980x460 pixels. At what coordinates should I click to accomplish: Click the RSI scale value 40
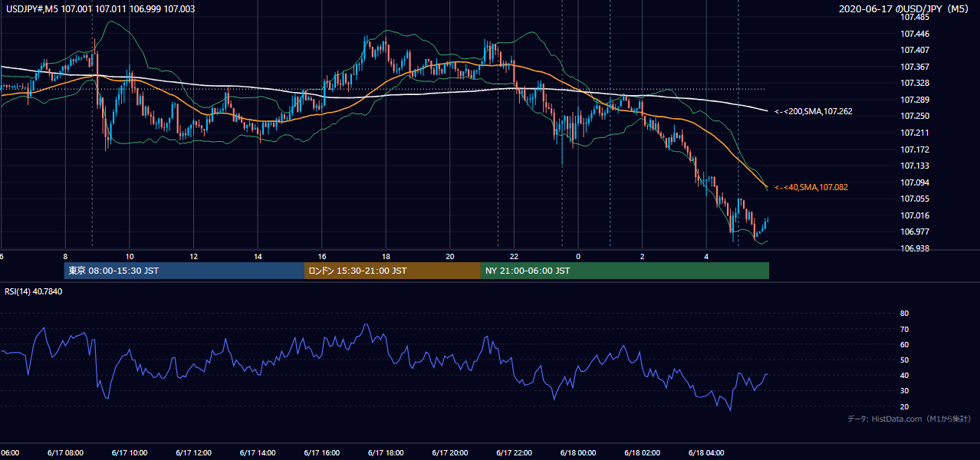point(904,375)
